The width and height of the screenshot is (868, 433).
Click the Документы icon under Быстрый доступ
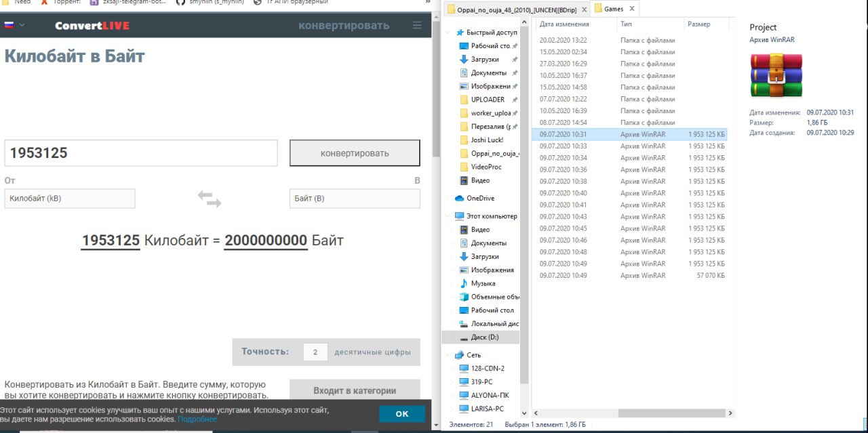coord(464,73)
